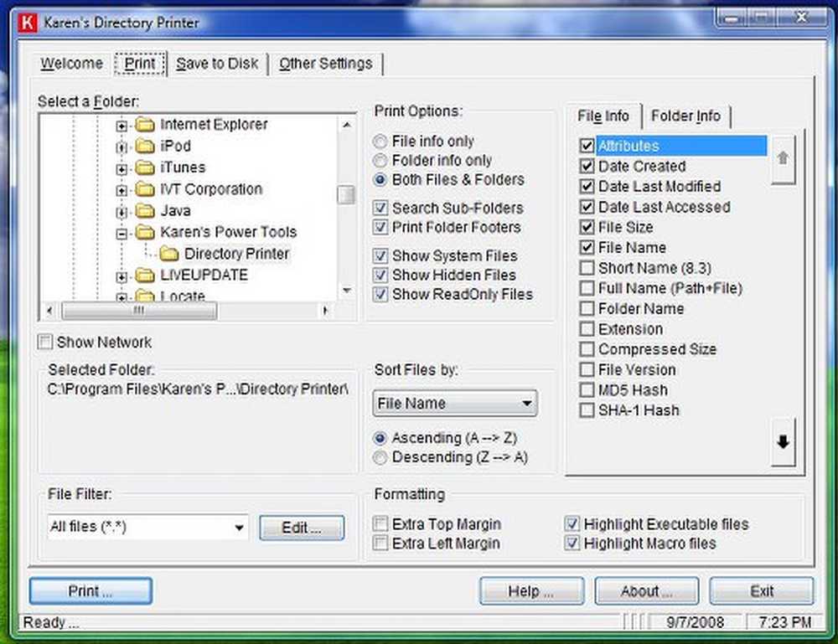Click the iTunes folder icon
The height and width of the screenshot is (644, 838).
tap(146, 167)
